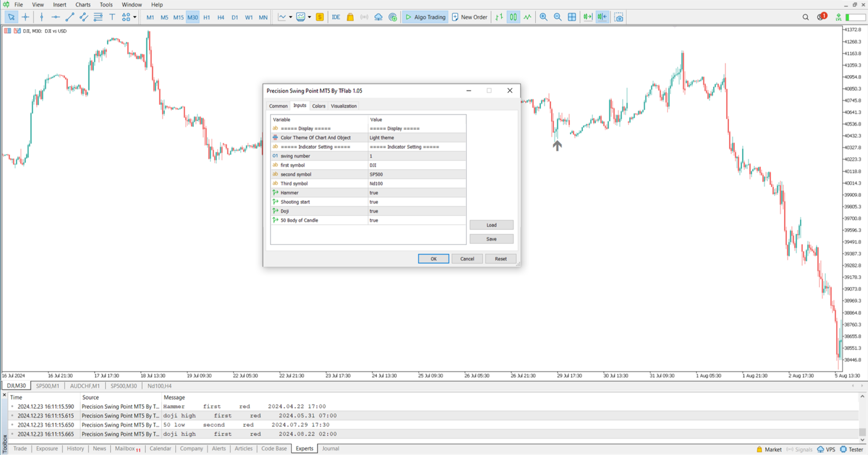Viewport: 868px width, 455px height.
Task: Open the Tester status bar button
Action: point(852,450)
